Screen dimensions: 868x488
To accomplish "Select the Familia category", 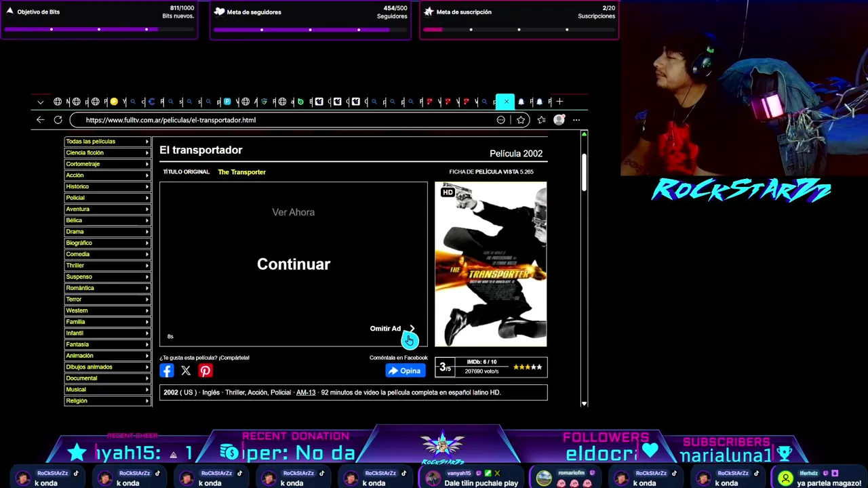I will [x=107, y=322].
